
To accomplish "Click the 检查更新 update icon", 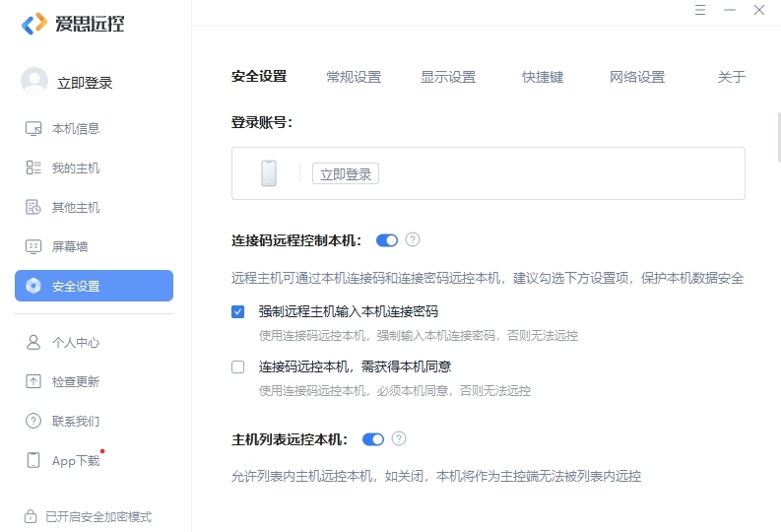I will [x=33, y=382].
